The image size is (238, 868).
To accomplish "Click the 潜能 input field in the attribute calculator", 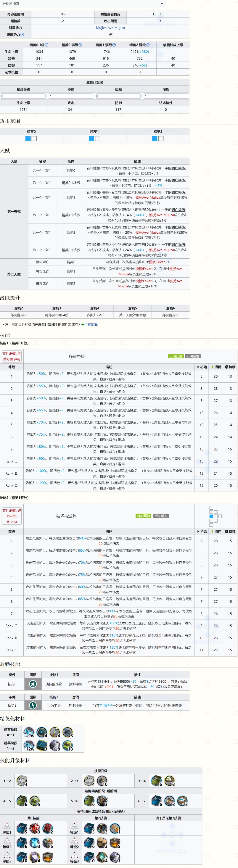I will pos(165,96).
